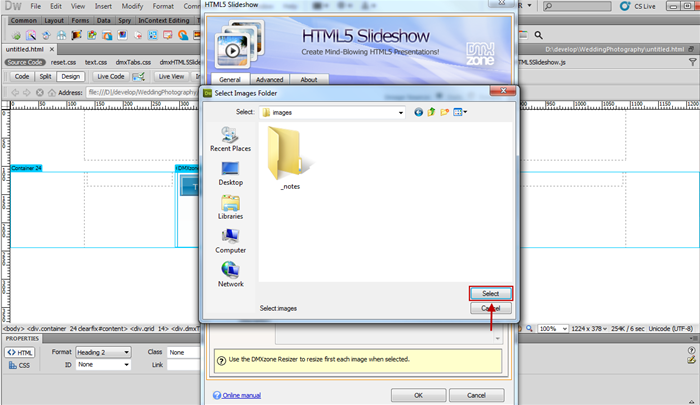Toggle the Code view button
700x405 pixels.
point(22,77)
